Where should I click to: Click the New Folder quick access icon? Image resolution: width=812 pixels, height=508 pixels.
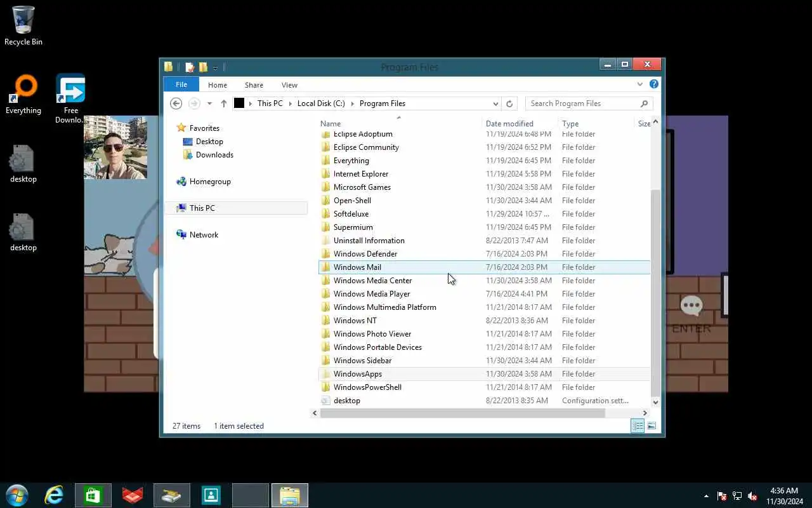point(203,67)
